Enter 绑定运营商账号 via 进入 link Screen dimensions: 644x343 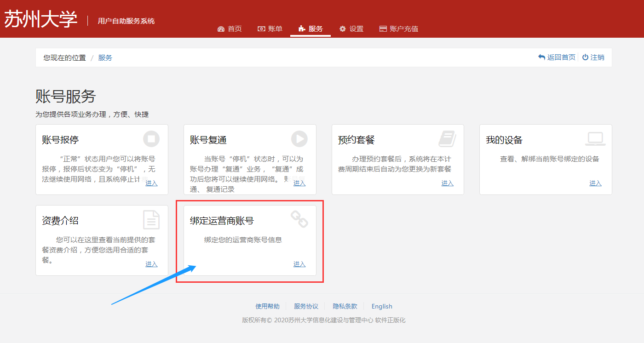pos(299,264)
